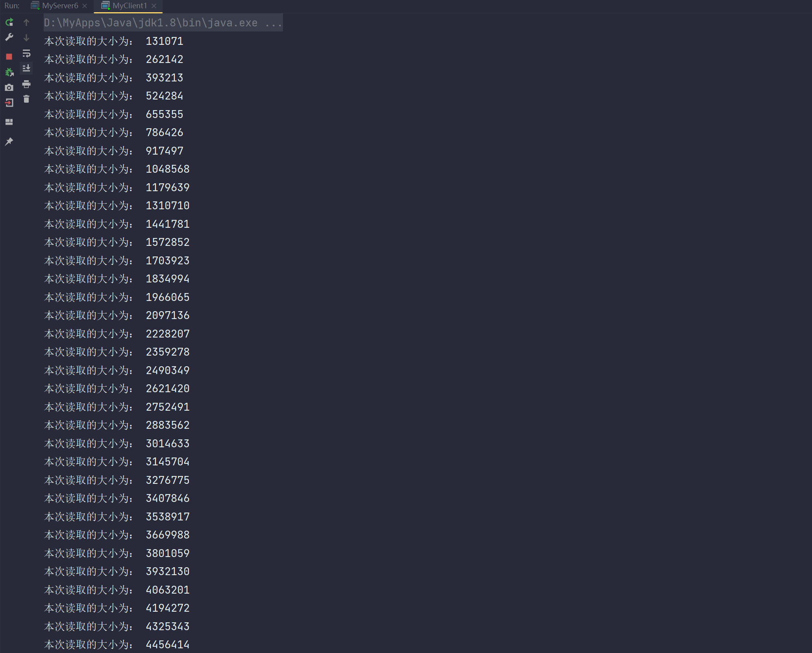Select the value 1310710

tap(168, 206)
